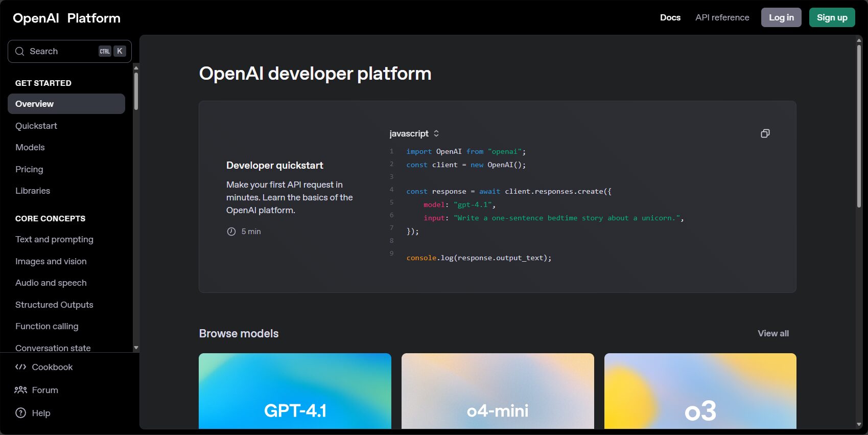This screenshot has width=868, height=435.
Task: Click the Developer quickstart heading
Action: tap(275, 165)
